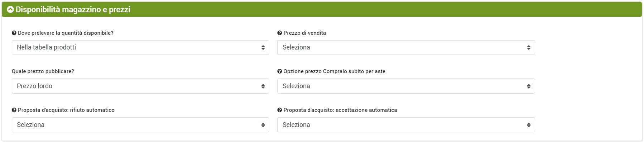Click help icon beside 'Opzione prezzo Compralo subito'
The width and height of the screenshot is (644, 142).
pyautogui.click(x=280, y=71)
